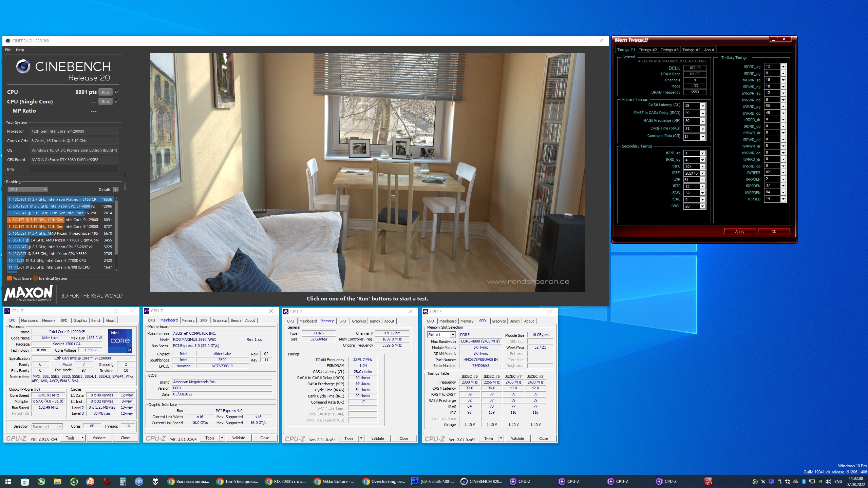Open the About tab in Mem TweakIt

pos(709,50)
